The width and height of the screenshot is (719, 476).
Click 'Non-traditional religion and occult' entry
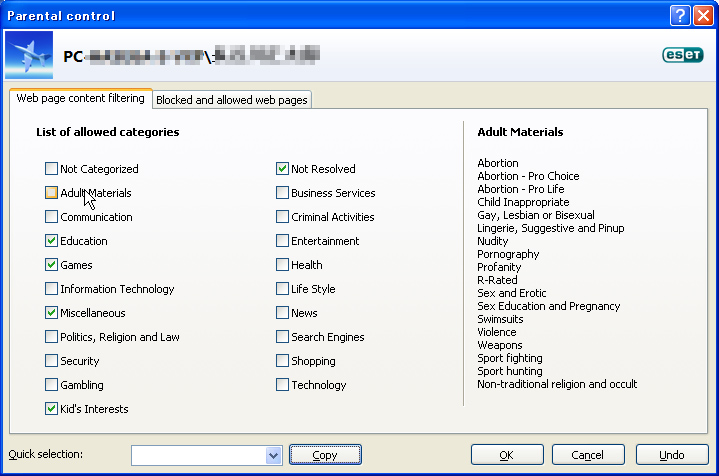click(557, 384)
